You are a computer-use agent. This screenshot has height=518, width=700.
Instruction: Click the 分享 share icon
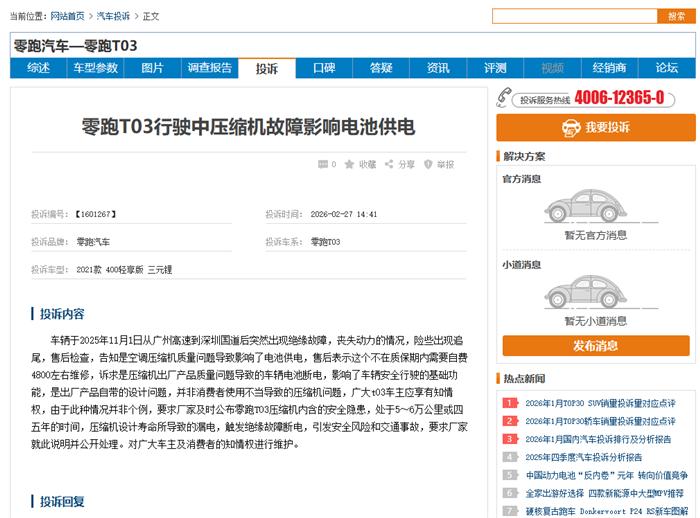tap(389, 165)
